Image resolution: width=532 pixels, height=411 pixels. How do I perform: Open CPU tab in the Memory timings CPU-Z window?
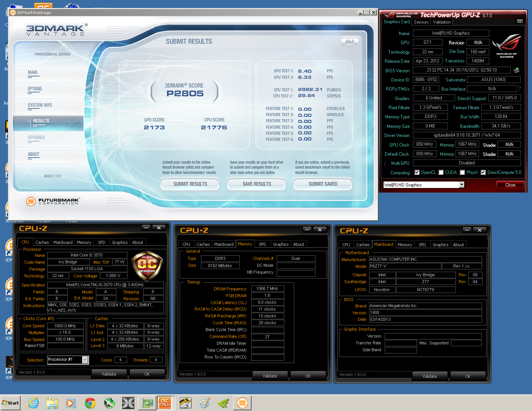[x=186, y=244]
